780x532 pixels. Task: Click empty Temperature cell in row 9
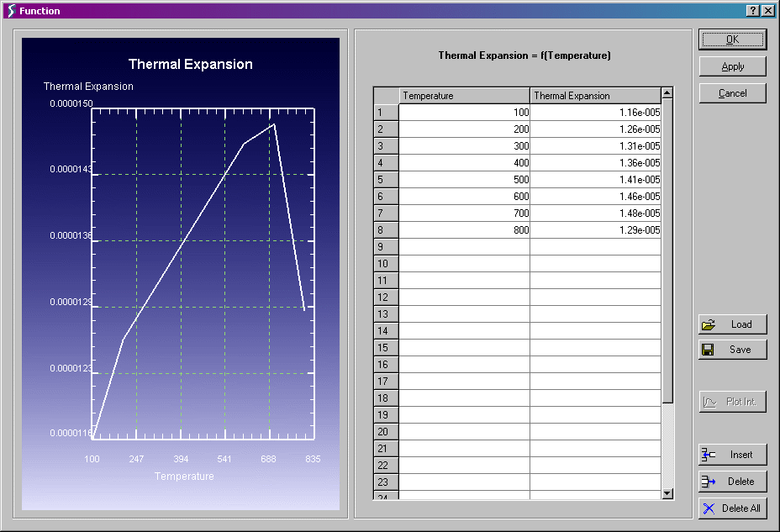click(x=464, y=247)
